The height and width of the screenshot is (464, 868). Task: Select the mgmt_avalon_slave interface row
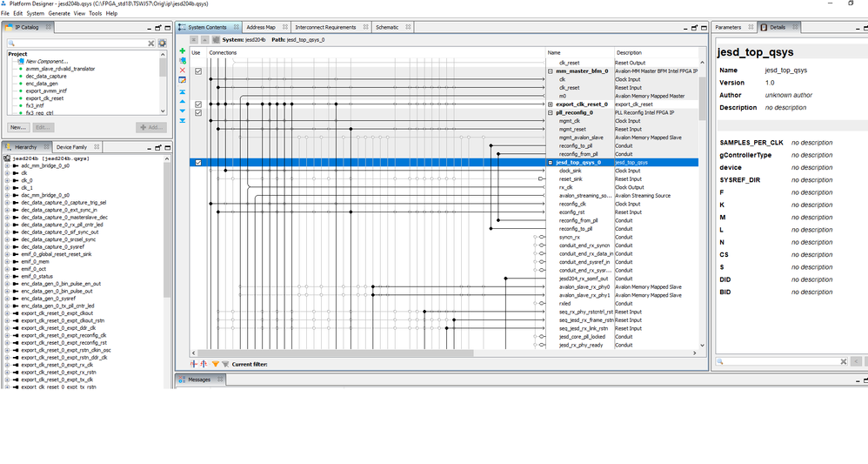[581, 138]
